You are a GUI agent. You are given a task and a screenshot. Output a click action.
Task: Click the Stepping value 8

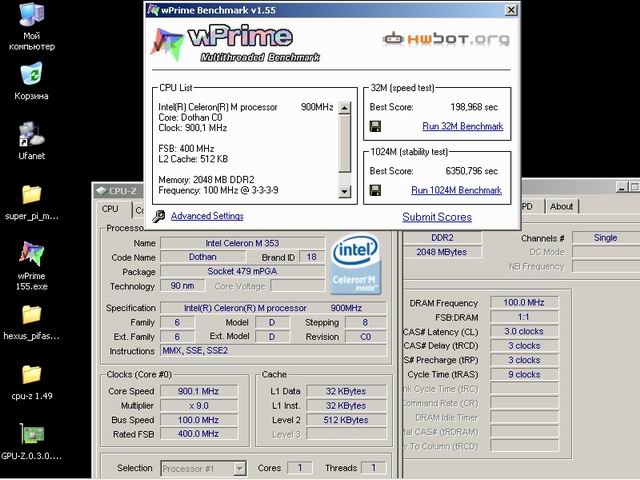click(x=366, y=322)
